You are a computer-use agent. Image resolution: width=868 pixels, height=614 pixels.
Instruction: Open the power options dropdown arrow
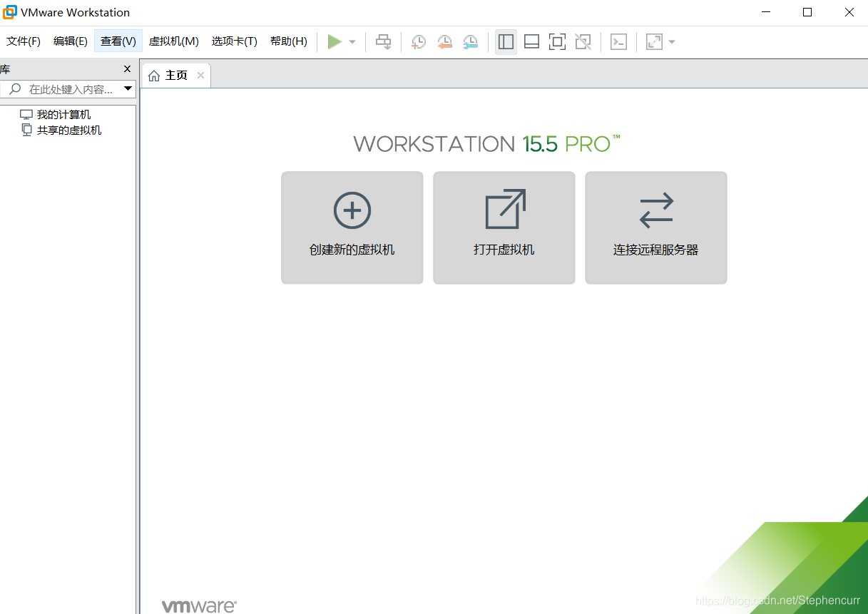(352, 42)
